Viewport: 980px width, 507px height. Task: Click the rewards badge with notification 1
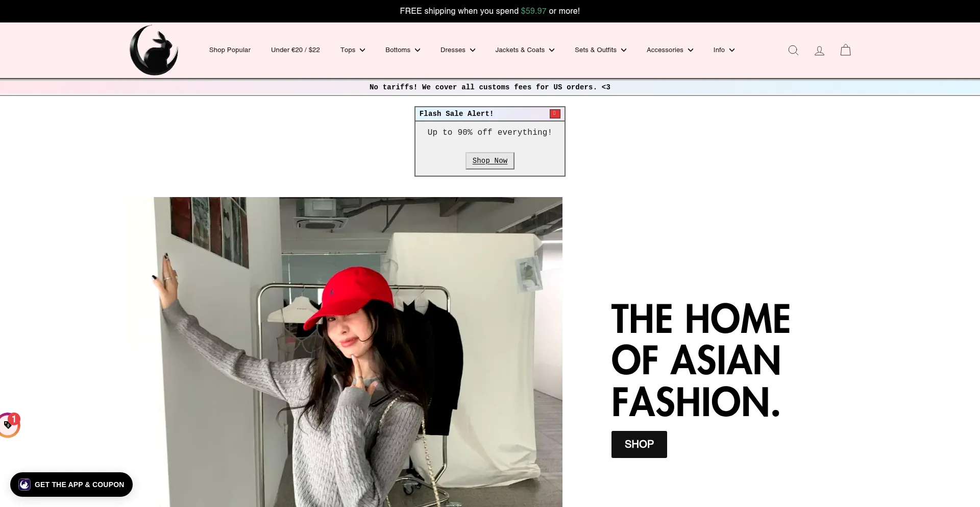(x=9, y=425)
